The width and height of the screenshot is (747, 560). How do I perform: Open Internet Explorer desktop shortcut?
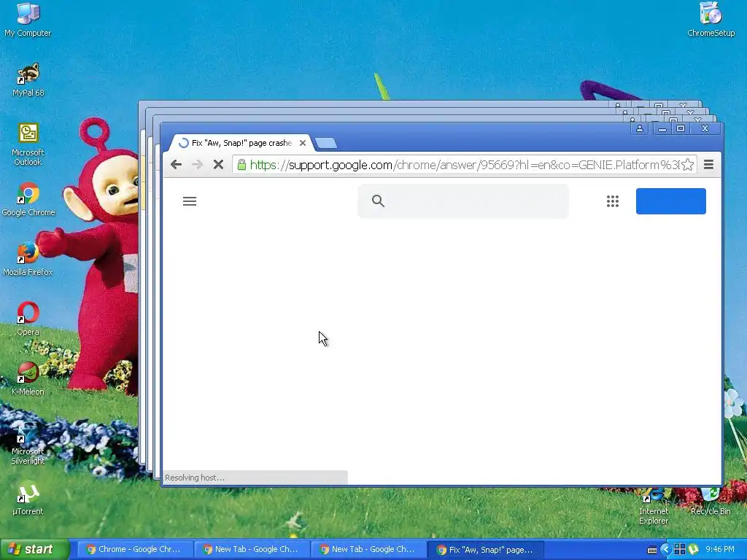653,507
